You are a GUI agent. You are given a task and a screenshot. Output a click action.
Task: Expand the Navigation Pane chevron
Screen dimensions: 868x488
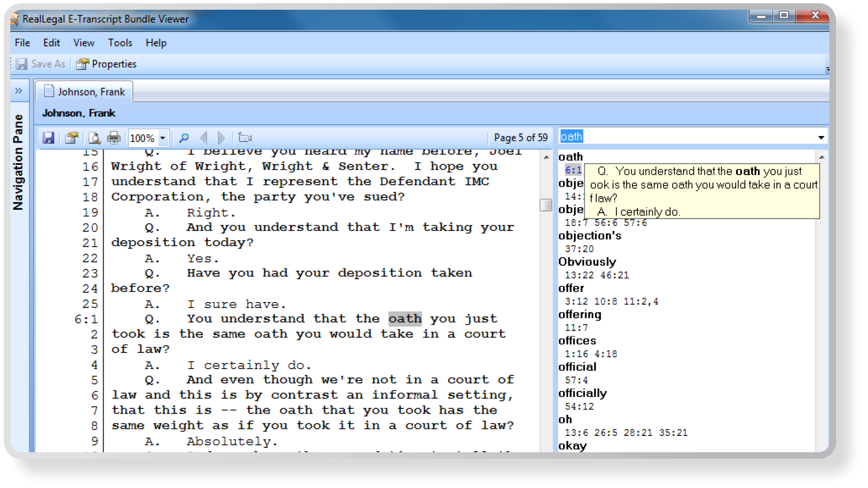[x=19, y=91]
